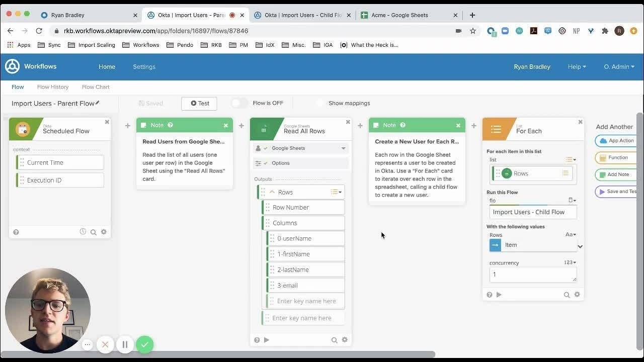Open the O. Admin account menu
The image size is (644, 362).
tap(619, 66)
